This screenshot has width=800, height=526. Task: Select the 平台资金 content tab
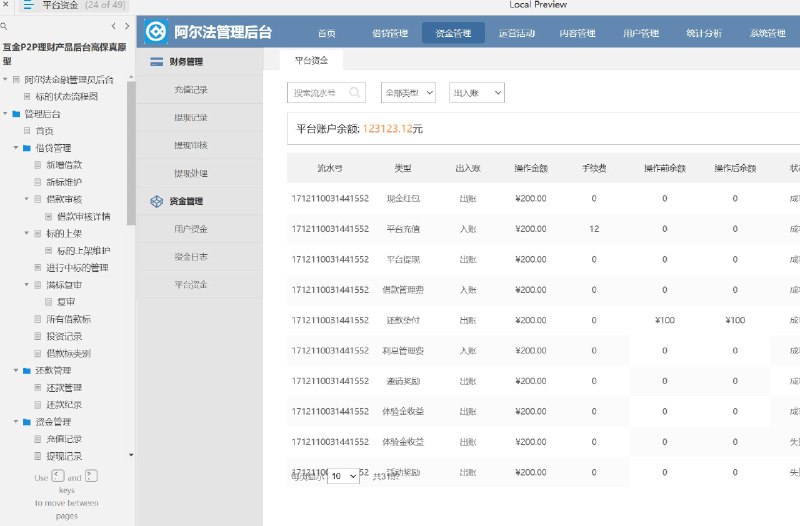click(x=311, y=60)
